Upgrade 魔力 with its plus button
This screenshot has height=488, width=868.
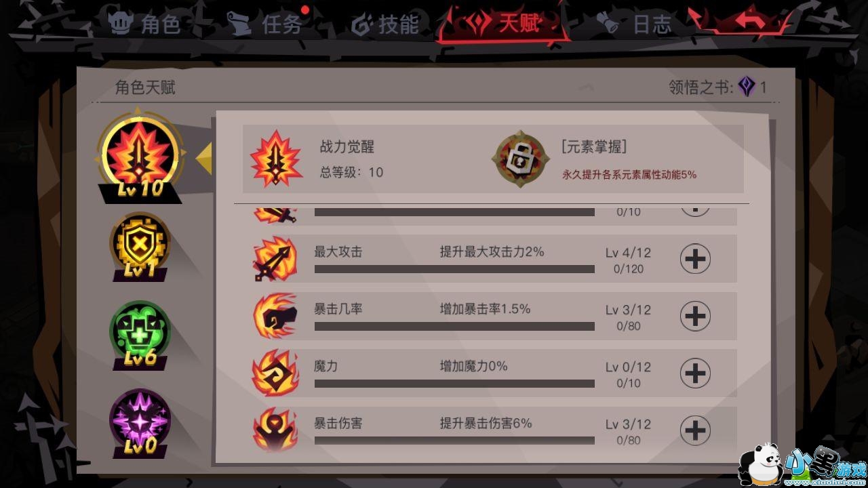click(695, 373)
